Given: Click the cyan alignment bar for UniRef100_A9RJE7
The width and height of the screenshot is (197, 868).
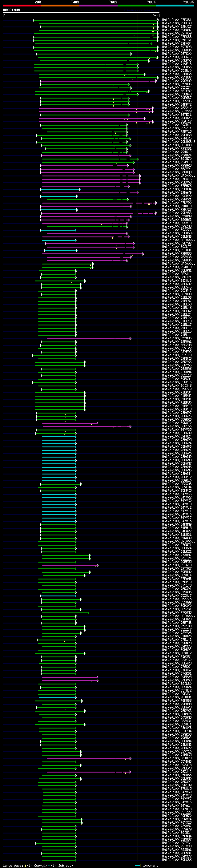Looking at the screenshot, I should pyautogui.click(x=59, y=210).
